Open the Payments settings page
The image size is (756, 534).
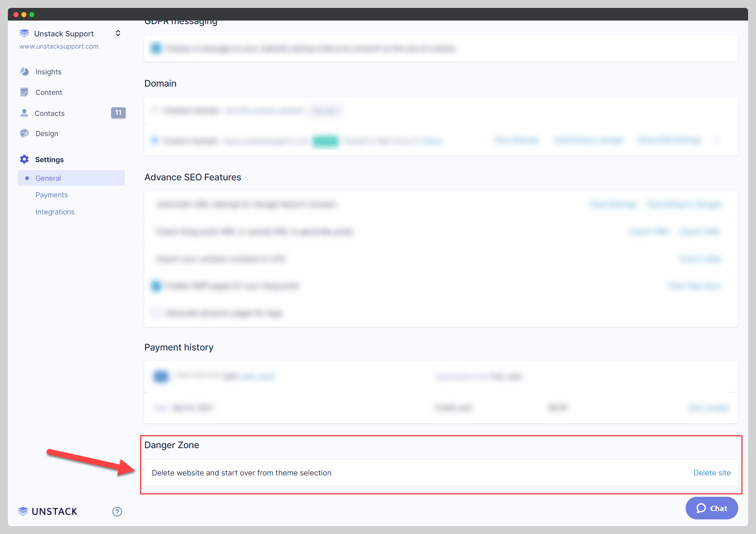(x=51, y=195)
